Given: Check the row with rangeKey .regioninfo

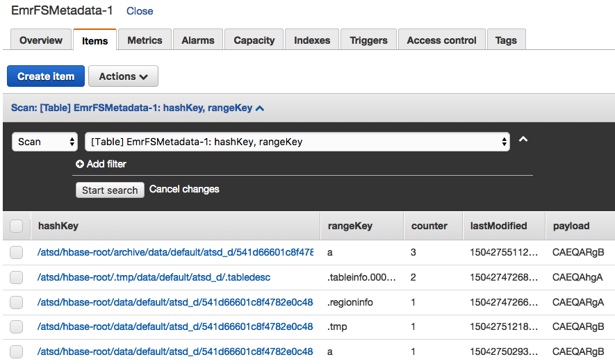Looking at the screenshot, I should point(16,302).
